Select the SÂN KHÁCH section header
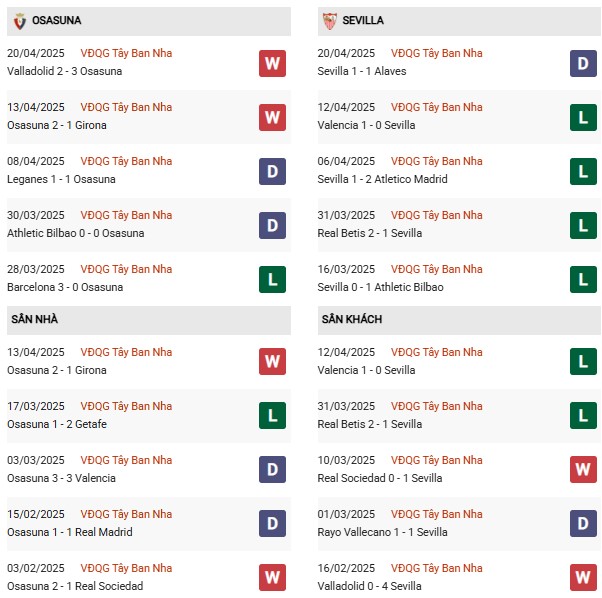602x598 pixels. (459, 320)
